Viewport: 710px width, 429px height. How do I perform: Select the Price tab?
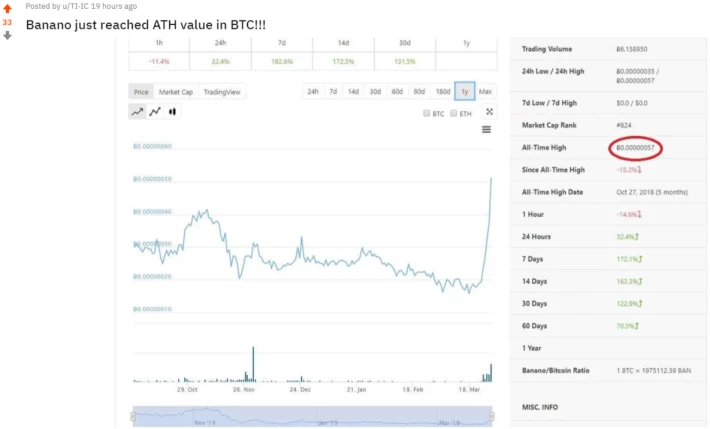(141, 92)
